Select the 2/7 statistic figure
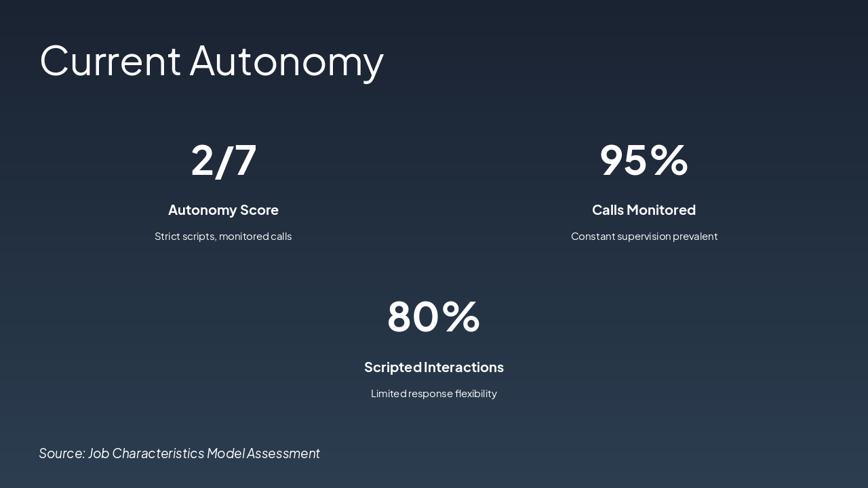The image size is (868, 488). tap(223, 161)
